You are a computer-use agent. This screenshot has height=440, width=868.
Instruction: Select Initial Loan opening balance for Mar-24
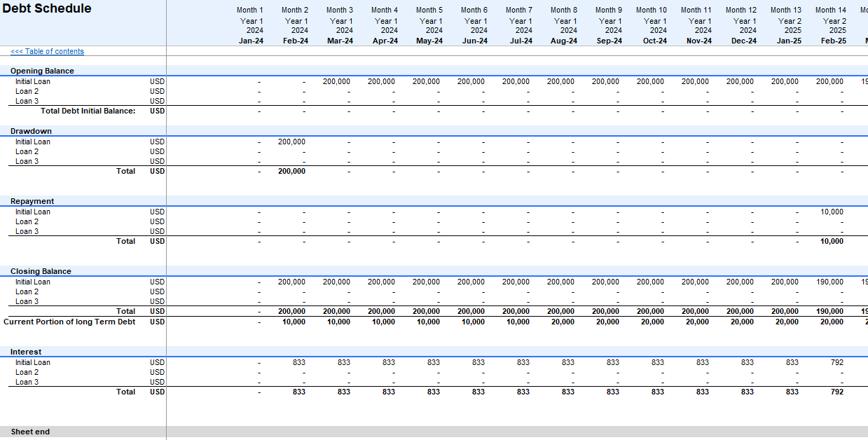click(x=336, y=81)
